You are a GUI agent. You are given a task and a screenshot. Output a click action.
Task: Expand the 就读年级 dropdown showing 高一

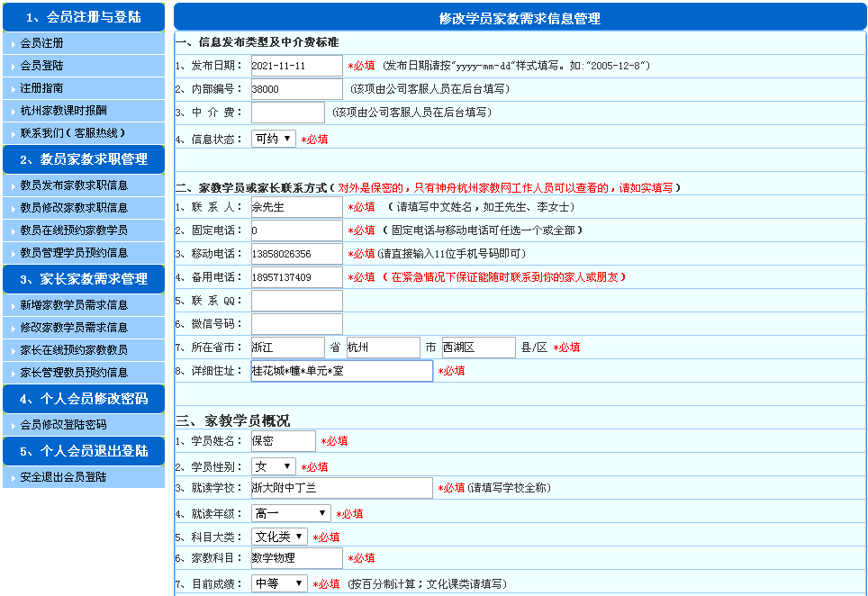(x=292, y=513)
